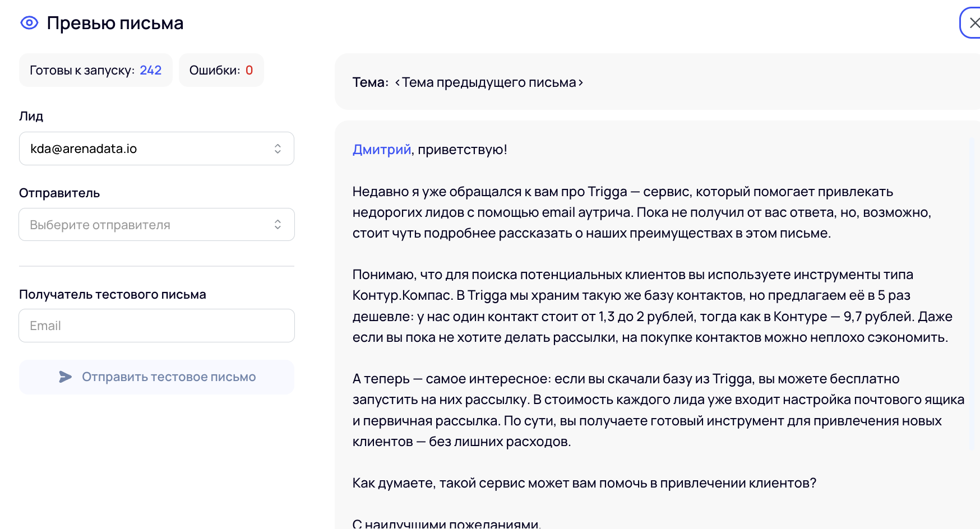
Task: Click the eye icon beside Превью письма
Action: pos(29,23)
